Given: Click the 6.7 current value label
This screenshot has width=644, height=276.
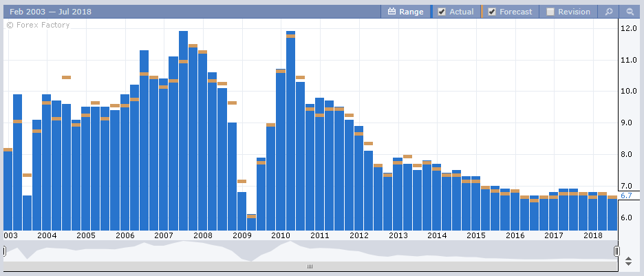Looking at the screenshot, I should (x=626, y=196).
